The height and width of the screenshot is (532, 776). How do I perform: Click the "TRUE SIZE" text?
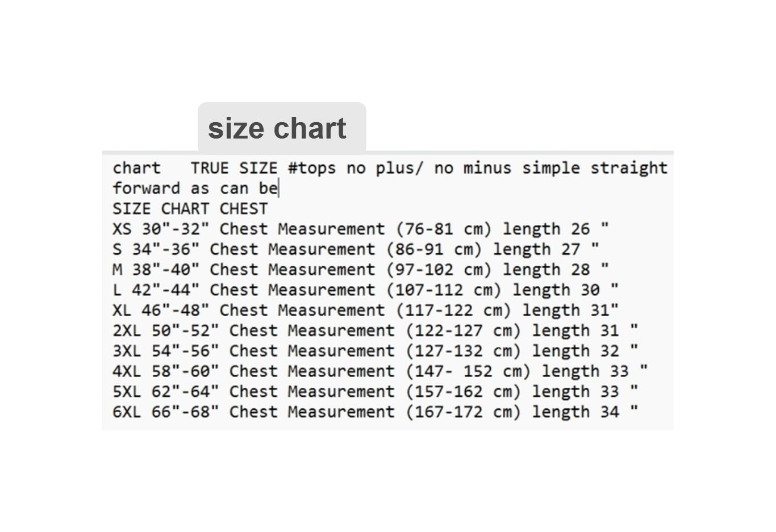tap(233, 168)
